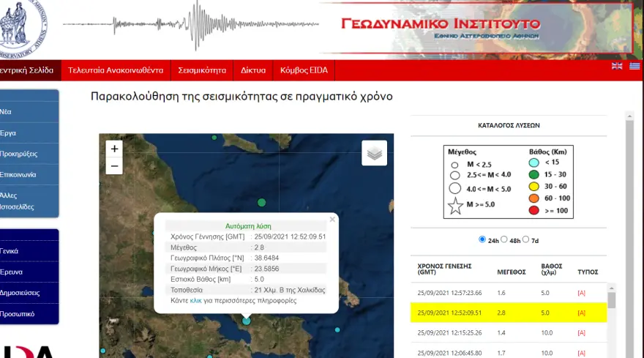This screenshot has height=358, width=644.
Task: Open the Δίκτυα menu
Action: (x=253, y=70)
